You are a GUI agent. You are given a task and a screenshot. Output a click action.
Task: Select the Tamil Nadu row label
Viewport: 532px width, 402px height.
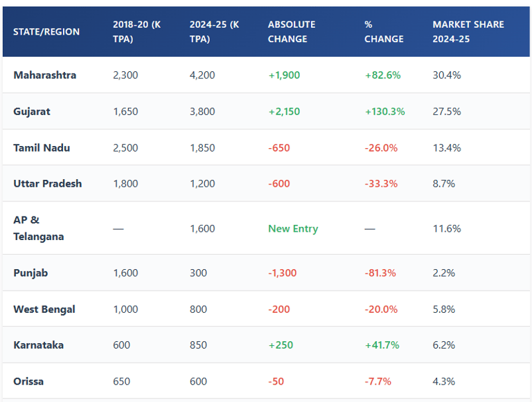click(42, 147)
